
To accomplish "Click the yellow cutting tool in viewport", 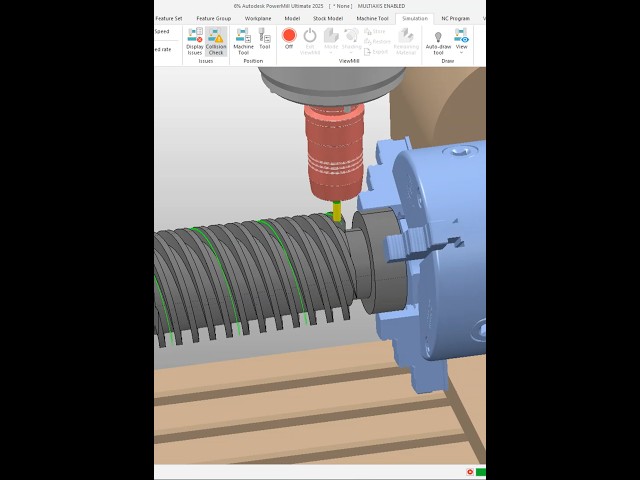I will [337, 211].
